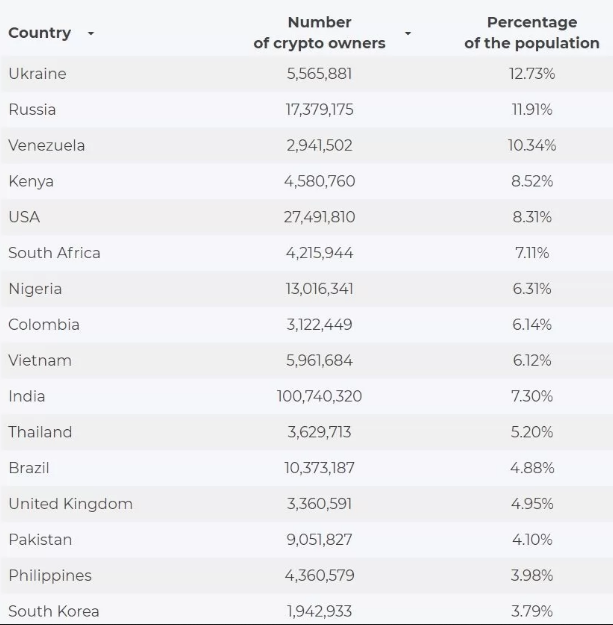Select South Africa's 7.11% percentage
This screenshot has height=625, width=613.
click(531, 253)
